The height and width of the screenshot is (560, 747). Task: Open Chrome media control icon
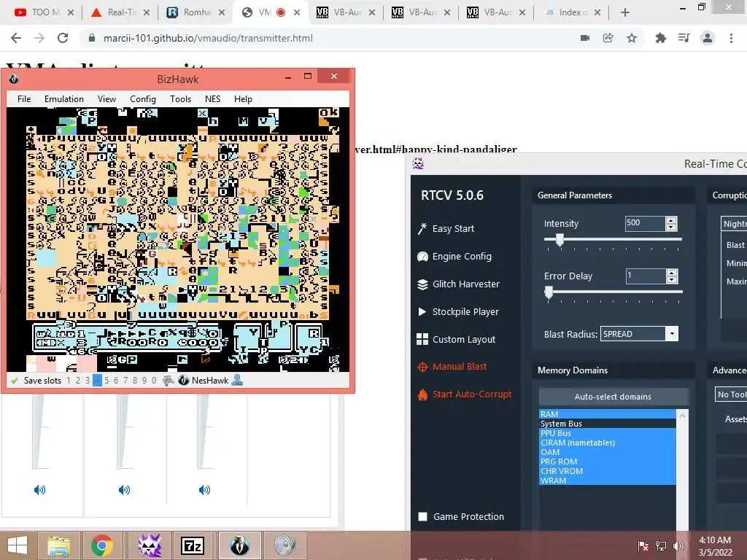[684, 38]
